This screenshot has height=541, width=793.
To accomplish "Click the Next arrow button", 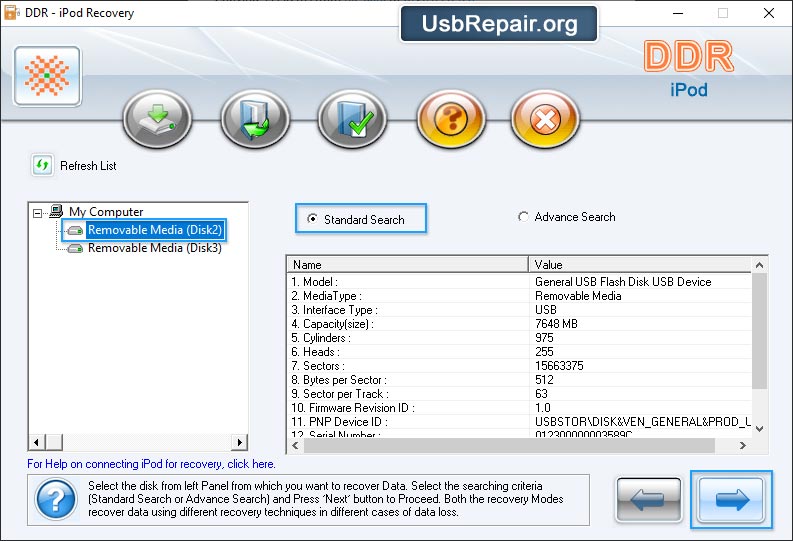I will pos(731,500).
